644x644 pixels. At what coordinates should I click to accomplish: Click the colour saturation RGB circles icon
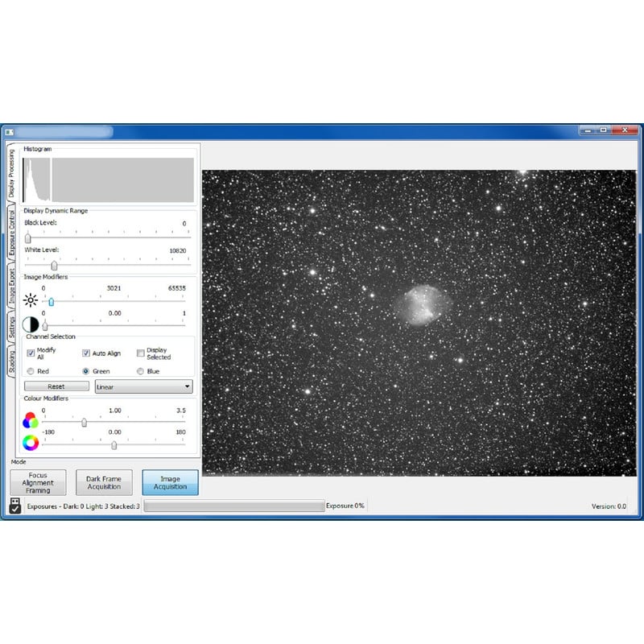31,420
